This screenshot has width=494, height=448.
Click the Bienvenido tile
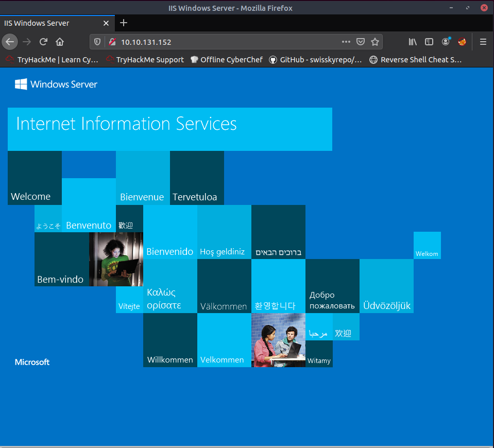point(170,232)
